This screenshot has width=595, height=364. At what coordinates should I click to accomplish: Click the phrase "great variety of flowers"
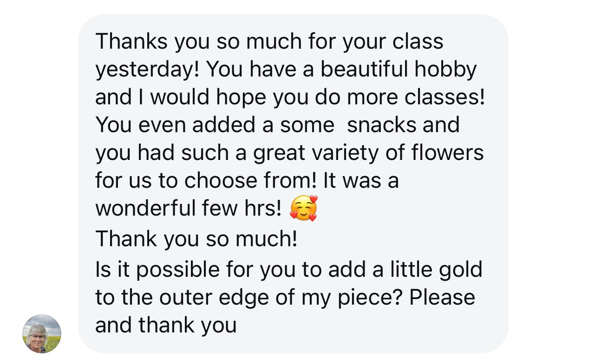coord(368,153)
